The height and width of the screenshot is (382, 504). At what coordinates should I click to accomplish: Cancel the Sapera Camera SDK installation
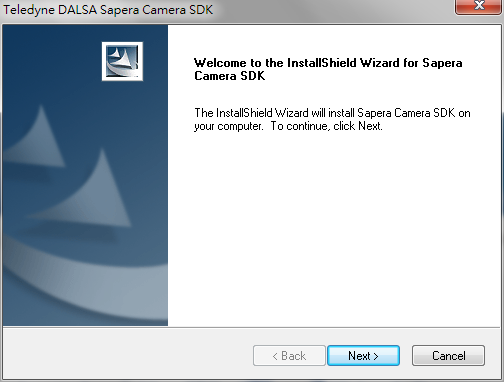click(x=448, y=355)
